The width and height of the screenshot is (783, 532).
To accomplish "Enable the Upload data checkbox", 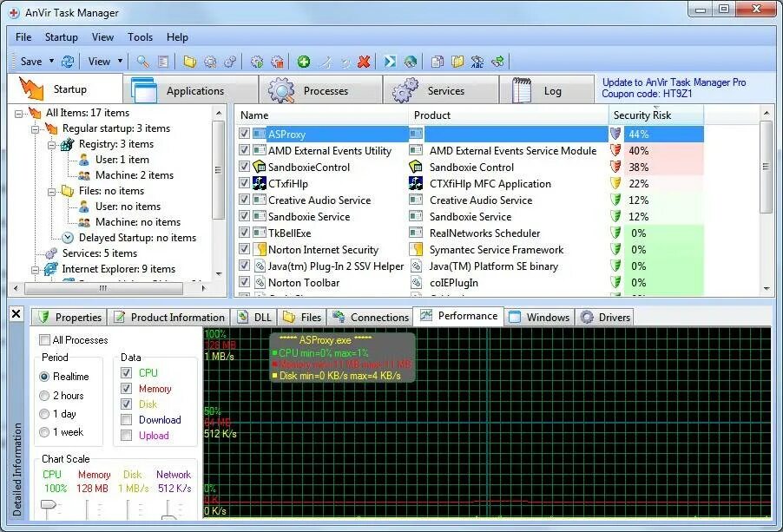I will (127, 435).
